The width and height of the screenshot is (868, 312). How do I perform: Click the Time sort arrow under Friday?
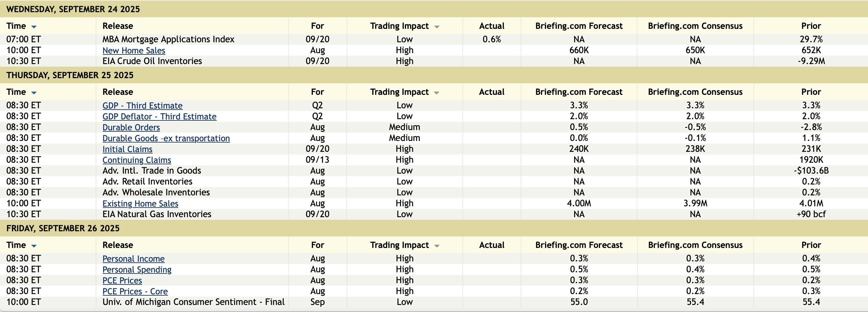[x=34, y=246]
